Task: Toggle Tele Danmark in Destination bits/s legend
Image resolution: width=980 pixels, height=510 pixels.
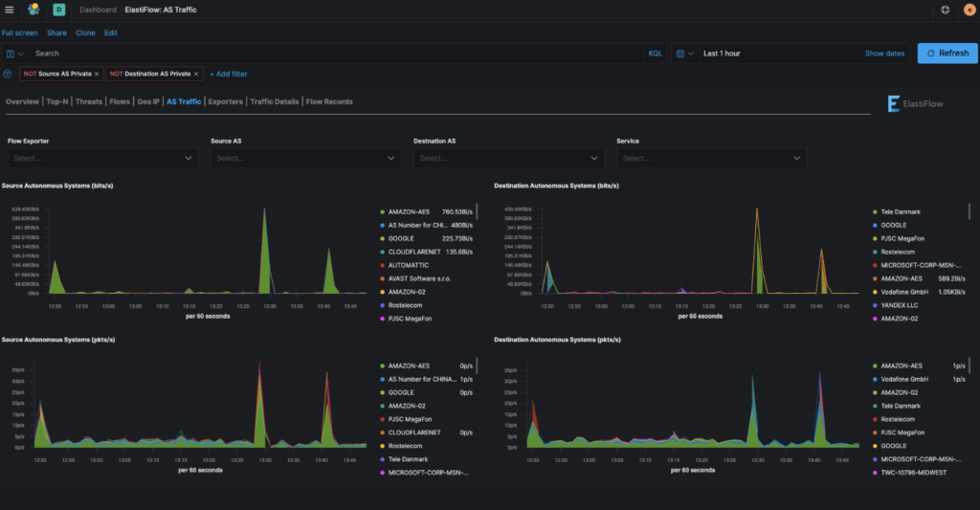Action: pyautogui.click(x=901, y=211)
